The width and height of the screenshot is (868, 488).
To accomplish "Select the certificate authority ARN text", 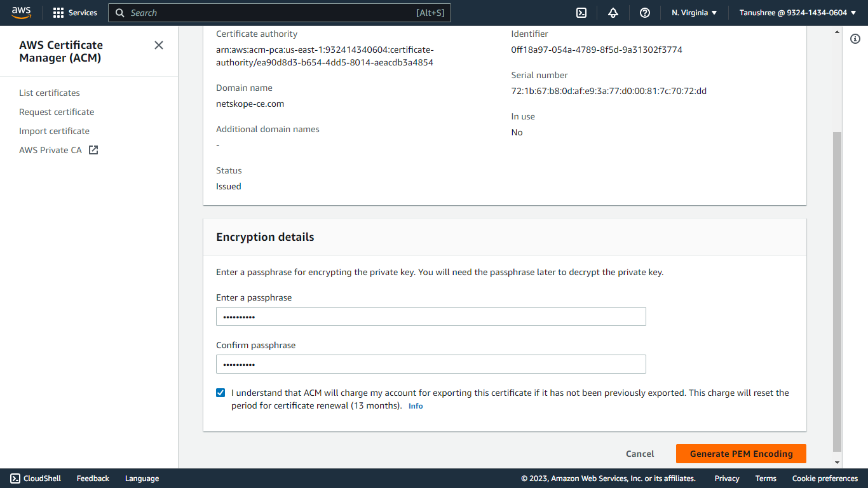I will pyautogui.click(x=325, y=56).
